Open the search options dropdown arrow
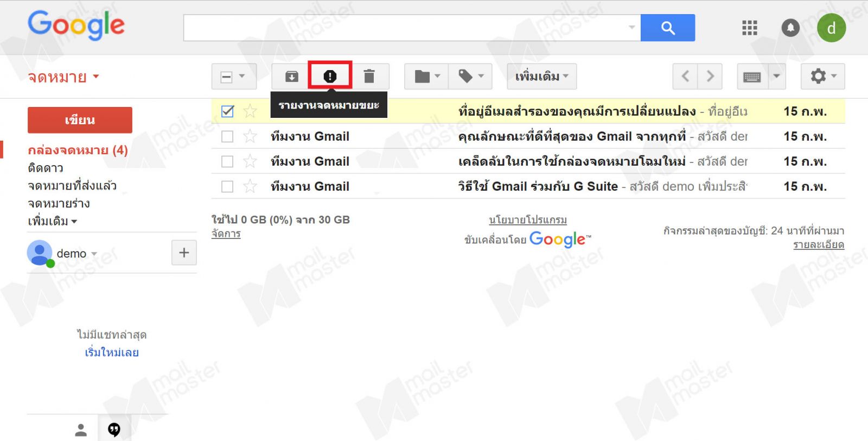Image resolution: width=868 pixels, height=441 pixels. click(631, 27)
